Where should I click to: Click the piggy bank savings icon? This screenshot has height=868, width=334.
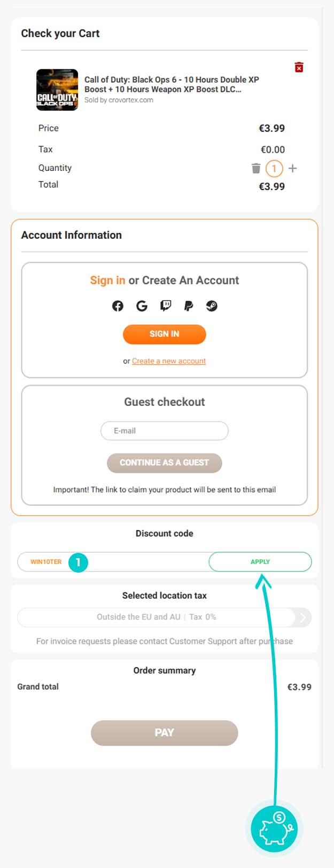tap(274, 828)
